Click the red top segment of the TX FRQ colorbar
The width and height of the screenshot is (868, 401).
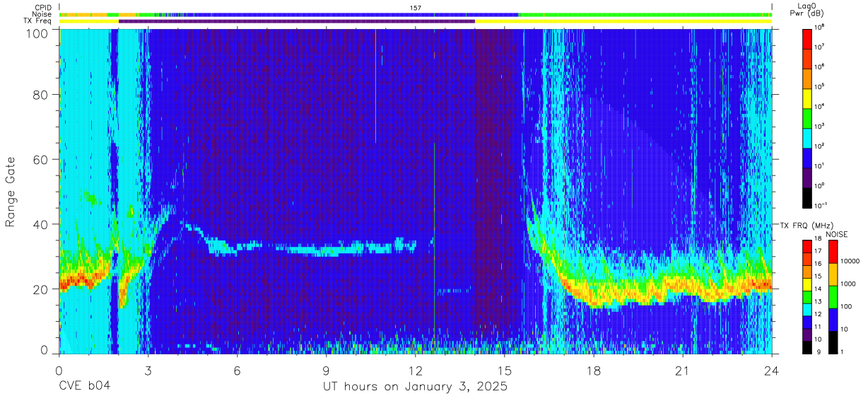pyautogui.click(x=807, y=247)
